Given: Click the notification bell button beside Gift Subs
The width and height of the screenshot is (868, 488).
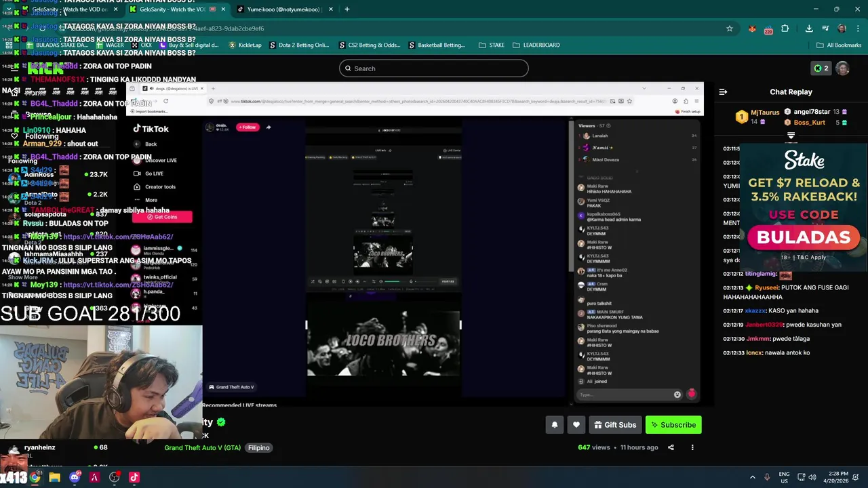Looking at the screenshot, I should [555, 425].
